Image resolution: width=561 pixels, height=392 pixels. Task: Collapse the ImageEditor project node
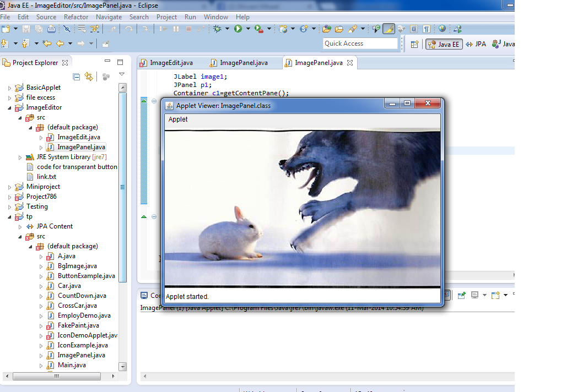(x=10, y=108)
